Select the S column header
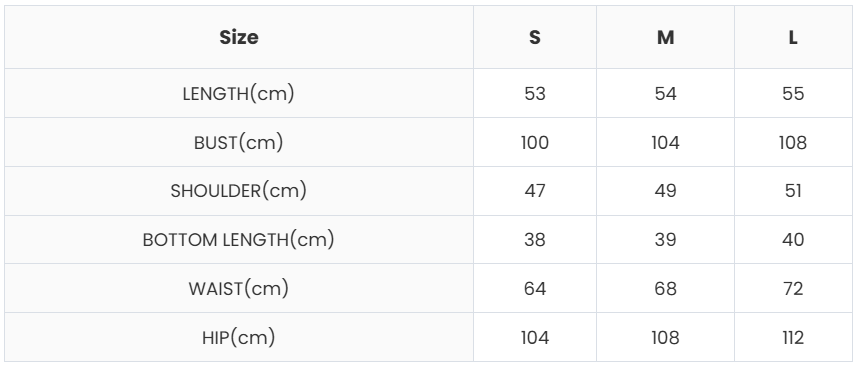858x369 pixels. coord(535,37)
